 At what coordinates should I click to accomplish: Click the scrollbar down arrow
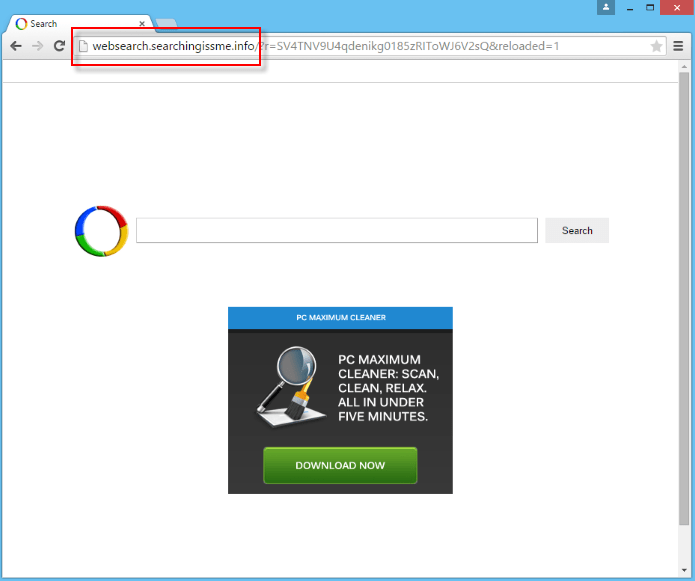tap(684, 571)
